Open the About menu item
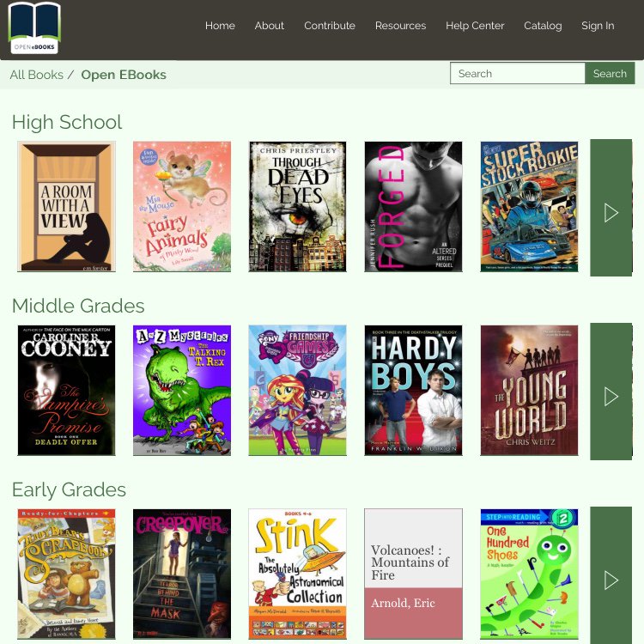644x644 pixels. 269,26
